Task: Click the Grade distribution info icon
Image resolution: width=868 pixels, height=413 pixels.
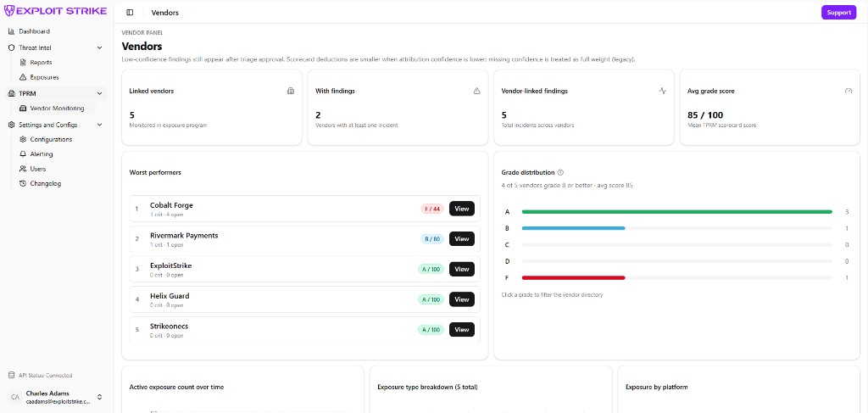Action: pyautogui.click(x=560, y=172)
